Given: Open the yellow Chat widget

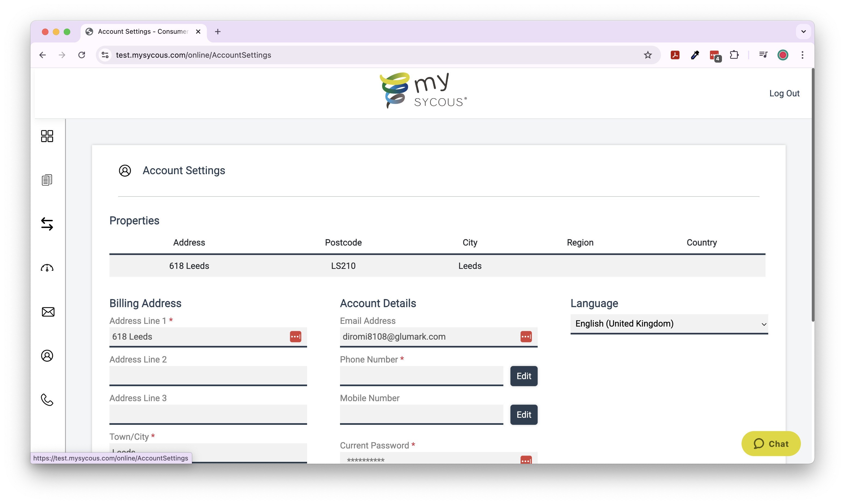Looking at the screenshot, I should coord(771,444).
